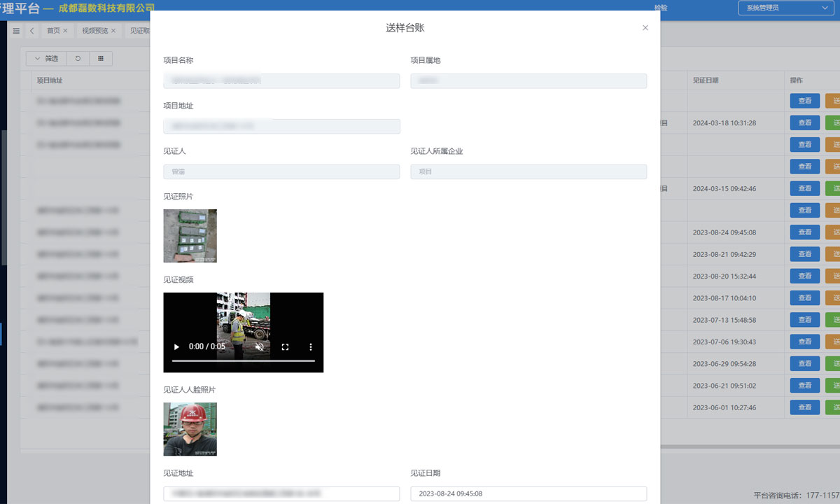Click the table refresh icon
Image resolution: width=840 pixels, height=504 pixels.
[78, 59]
